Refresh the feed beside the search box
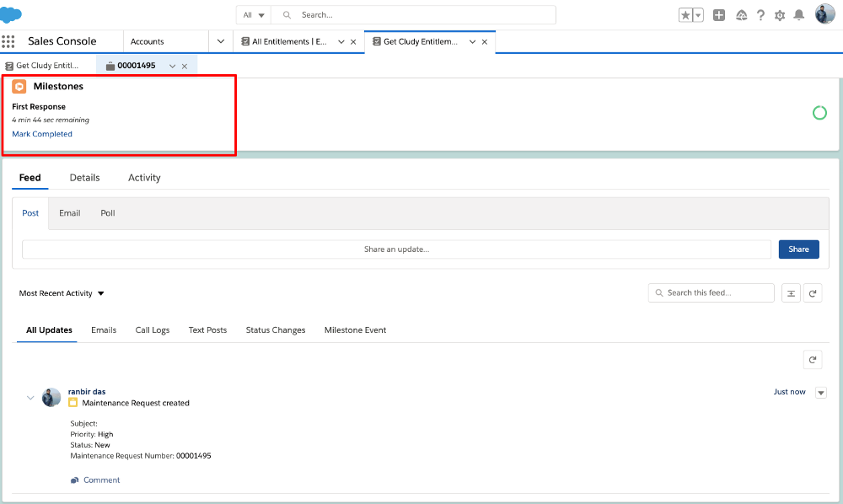Image resolution: width=843 pixels, height=504 pixels. (x=813, y=292)
